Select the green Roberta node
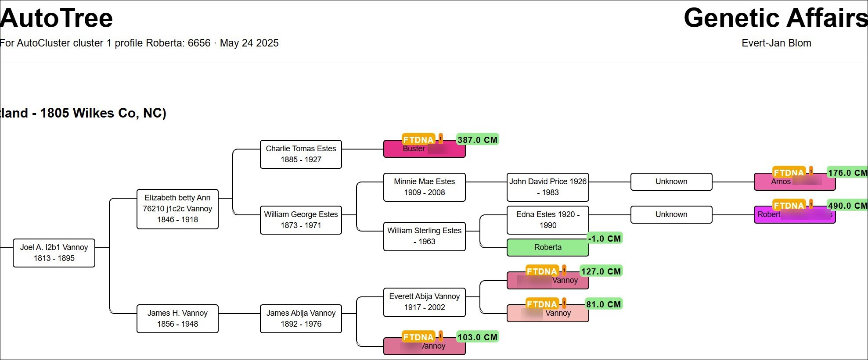Screen dimensions: 868x360 tap(547, 247)
